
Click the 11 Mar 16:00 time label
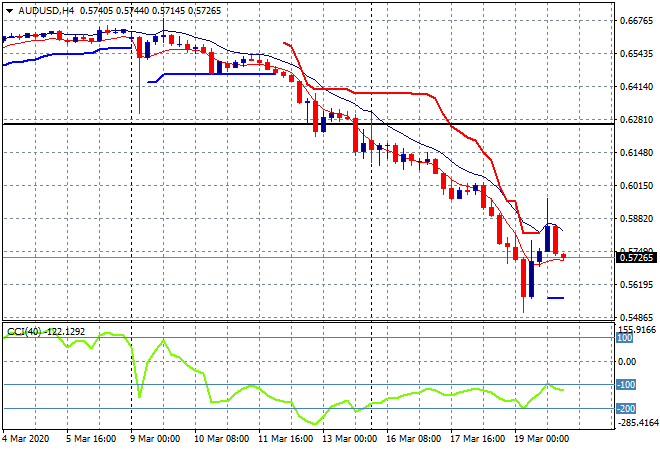285,439
